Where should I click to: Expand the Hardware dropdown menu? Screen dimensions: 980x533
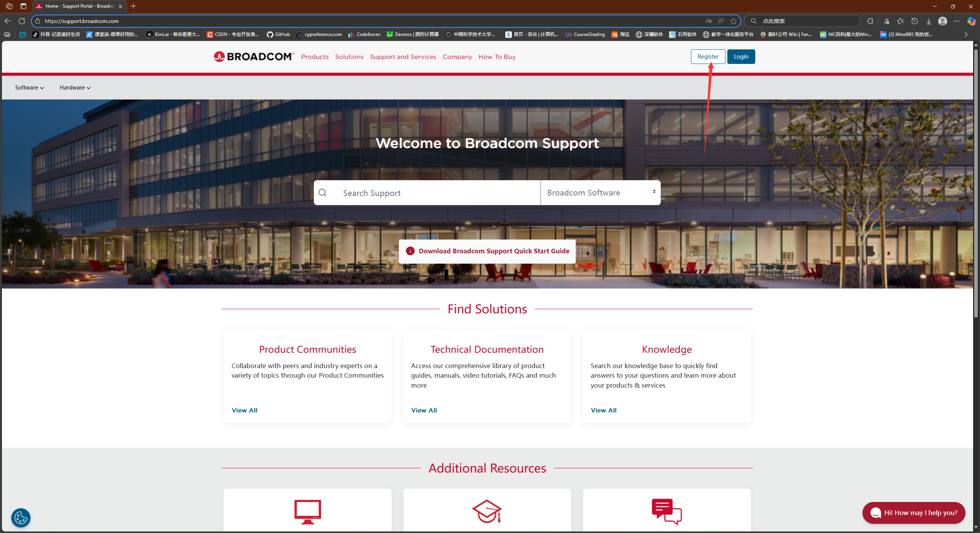(75, 88)
